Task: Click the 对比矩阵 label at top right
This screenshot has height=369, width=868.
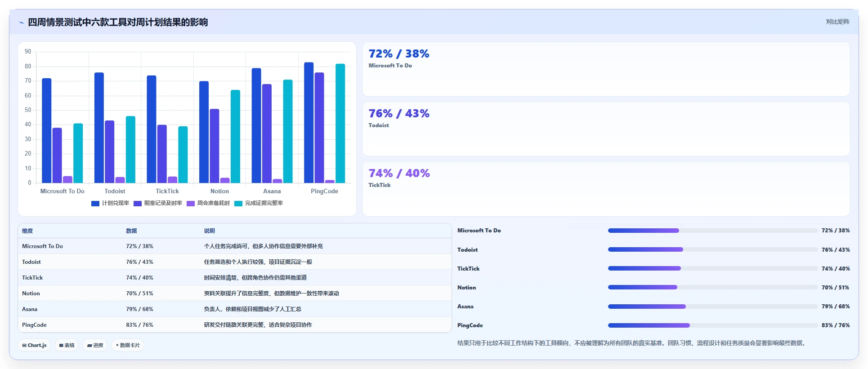Action: click(x=837, y=22)
